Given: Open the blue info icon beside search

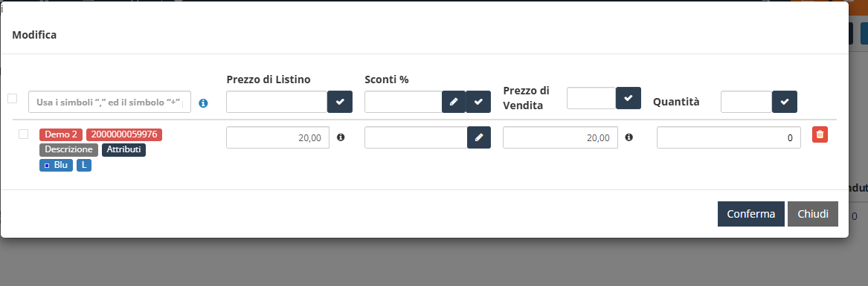Looking at the screenshot, I should [203, 103].
